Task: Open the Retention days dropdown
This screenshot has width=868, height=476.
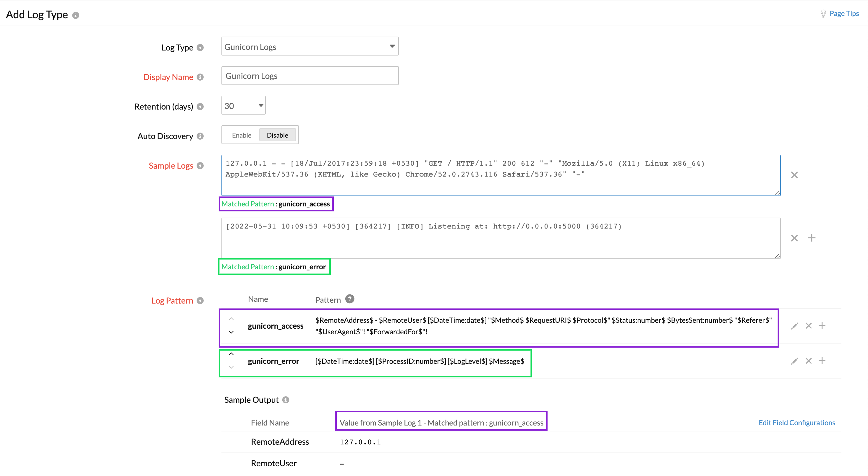Action: 243,105
